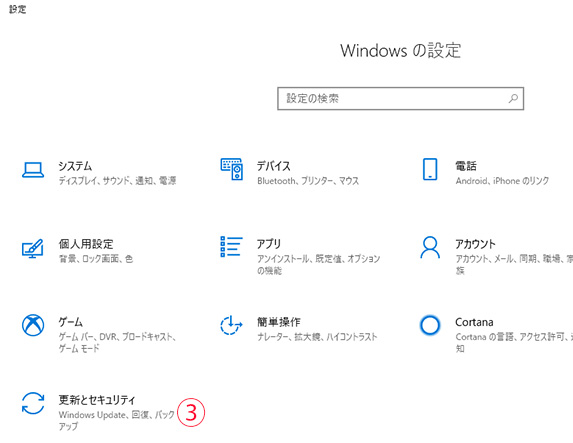
Task: Click the Cortana title text
Action: tap(474, 322)
